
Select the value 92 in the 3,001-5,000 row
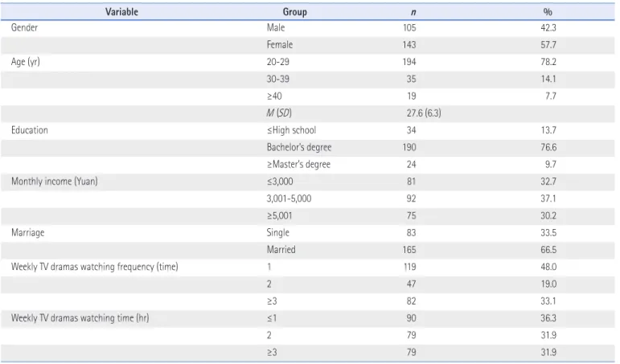411,198
